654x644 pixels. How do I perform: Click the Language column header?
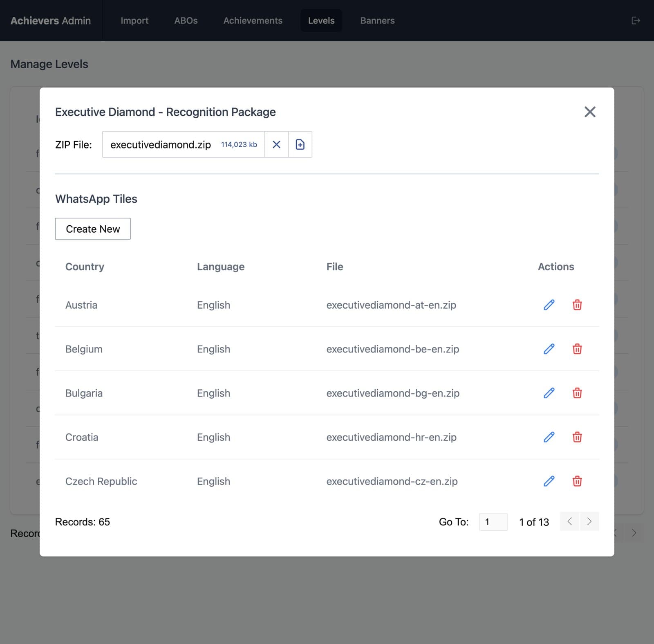tap(221, 267)
